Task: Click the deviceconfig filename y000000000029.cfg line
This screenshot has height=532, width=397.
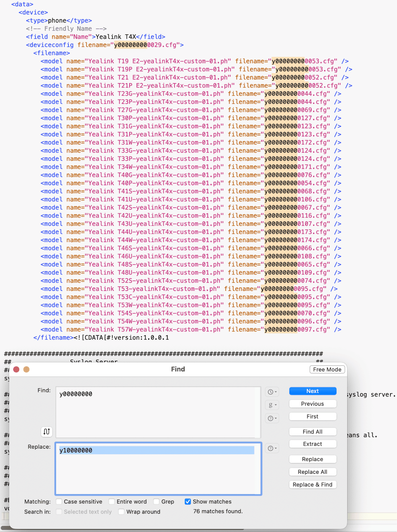Action: pyautogui.click(x=105, y=45)
